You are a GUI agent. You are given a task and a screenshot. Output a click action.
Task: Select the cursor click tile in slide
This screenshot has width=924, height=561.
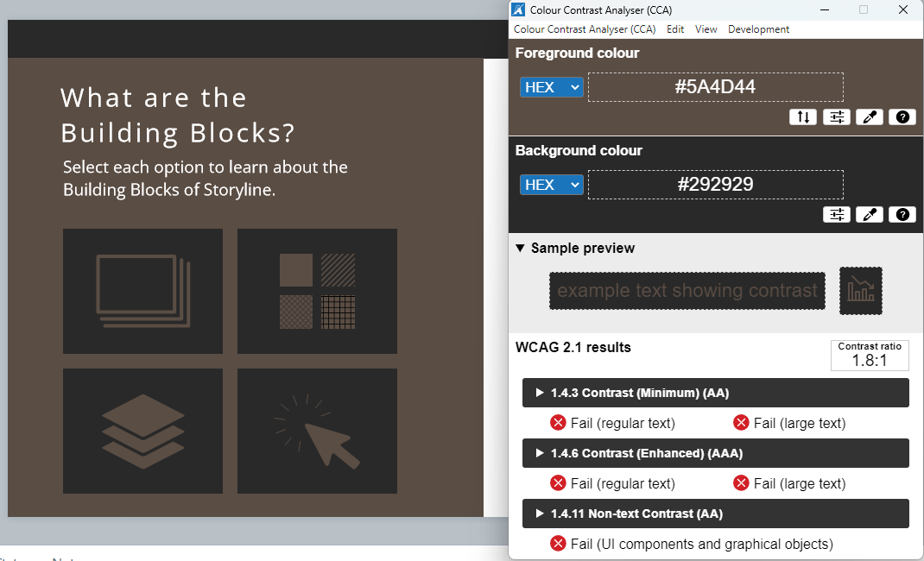pyautogui.click(x=317, y=431)
